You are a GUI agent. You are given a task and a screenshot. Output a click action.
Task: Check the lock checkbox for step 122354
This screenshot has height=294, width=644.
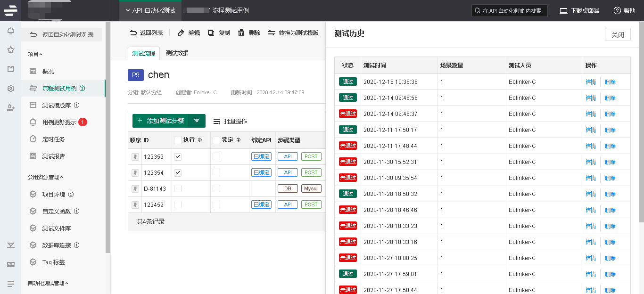click(216, 173)
